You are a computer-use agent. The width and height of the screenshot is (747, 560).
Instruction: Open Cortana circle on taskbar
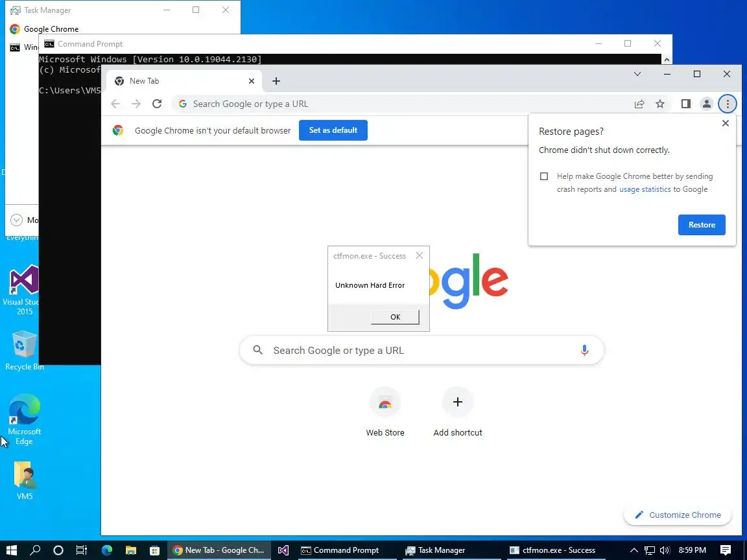click(x=58, y=550)
